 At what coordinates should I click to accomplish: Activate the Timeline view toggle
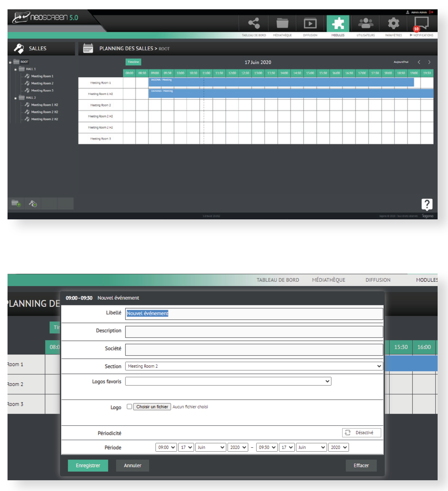133,62
